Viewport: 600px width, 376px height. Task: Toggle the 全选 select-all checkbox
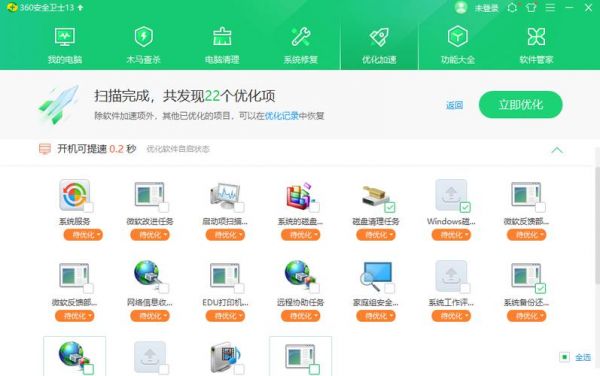(x=564, y=357)
